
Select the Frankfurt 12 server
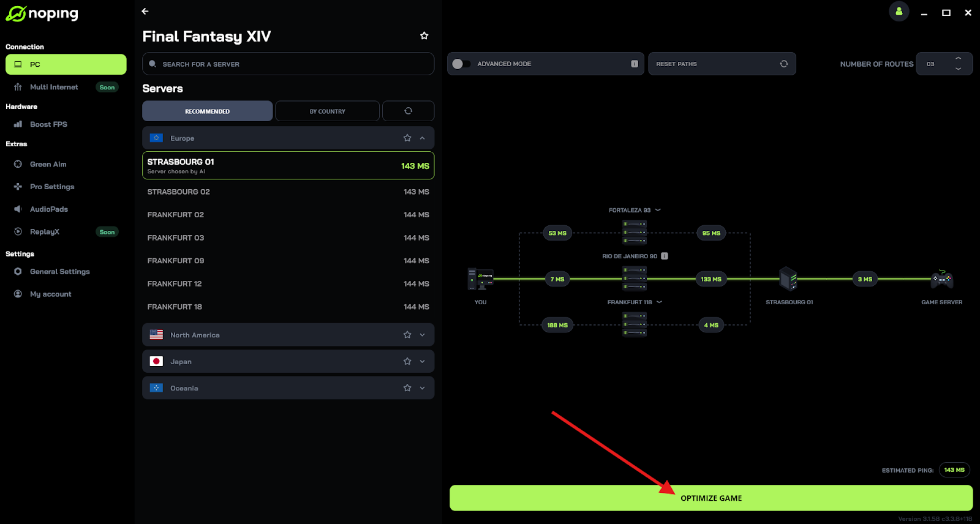(288, 283)
